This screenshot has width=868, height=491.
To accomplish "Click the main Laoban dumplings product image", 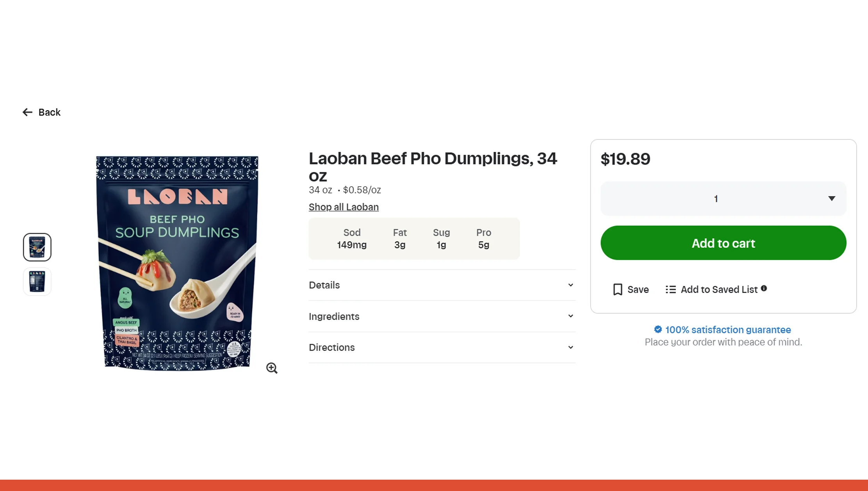I will coord(178,262).
